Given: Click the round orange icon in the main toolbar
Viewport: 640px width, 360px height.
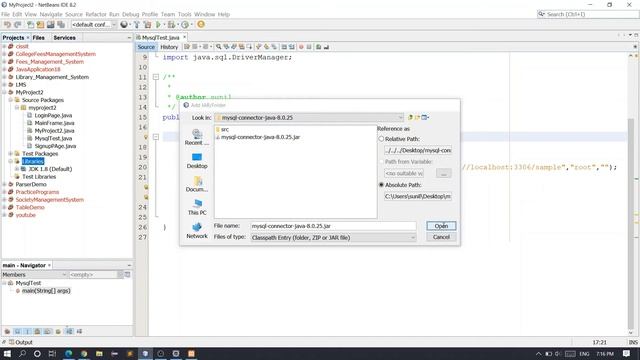Looking at the screenshot, I should tap(201, 24).
